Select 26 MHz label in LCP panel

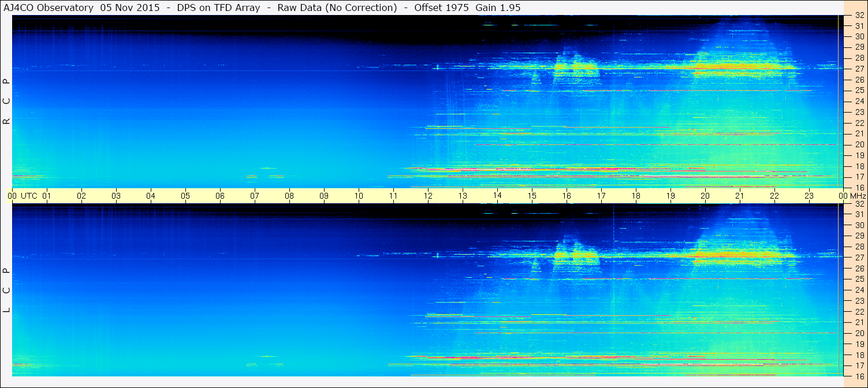coord(859,268)
